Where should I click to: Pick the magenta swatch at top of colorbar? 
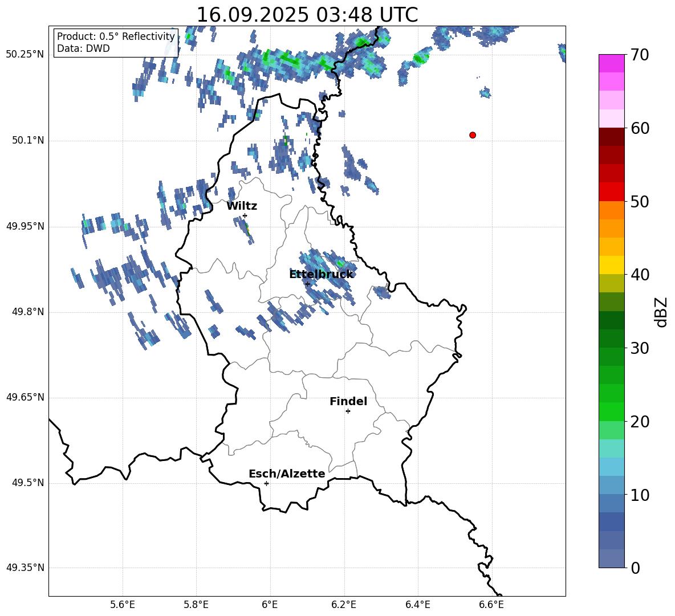[611, 63]
